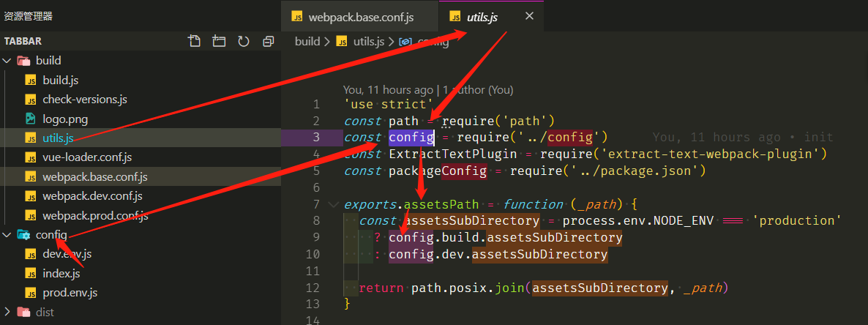Click the 资源管理器 panel title
868x325 pixels.
(x=29, y=16)
